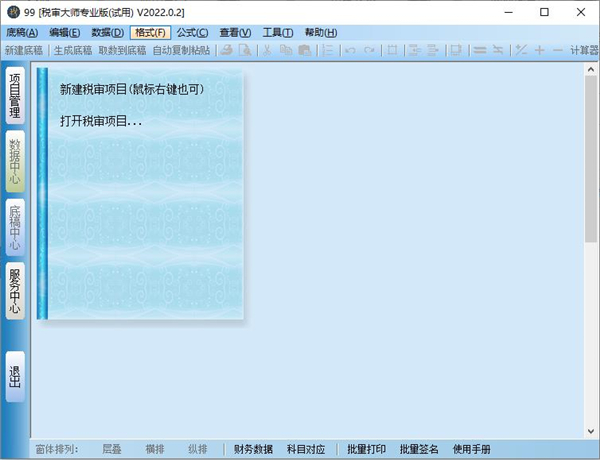Click the not-equal sign icon
Screen dimensions: 600x460
pyautogui.click(x=498, y=50)
